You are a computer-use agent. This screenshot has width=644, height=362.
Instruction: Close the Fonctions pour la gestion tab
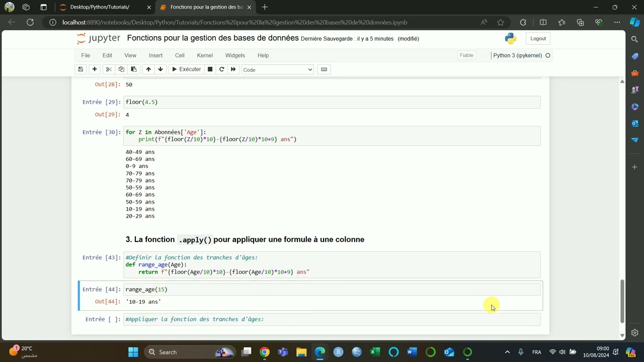tap(249, 7)
